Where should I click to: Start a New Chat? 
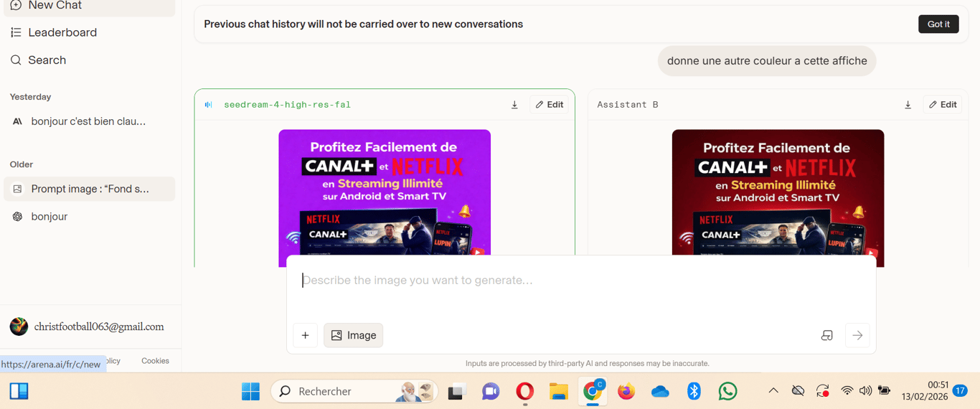(89, 6)
